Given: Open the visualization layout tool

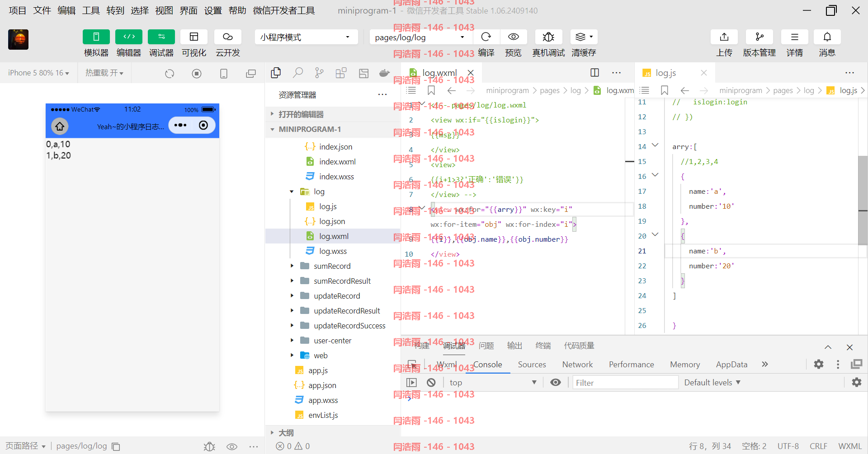Looking at the screenshot, I should click(193, 37).
